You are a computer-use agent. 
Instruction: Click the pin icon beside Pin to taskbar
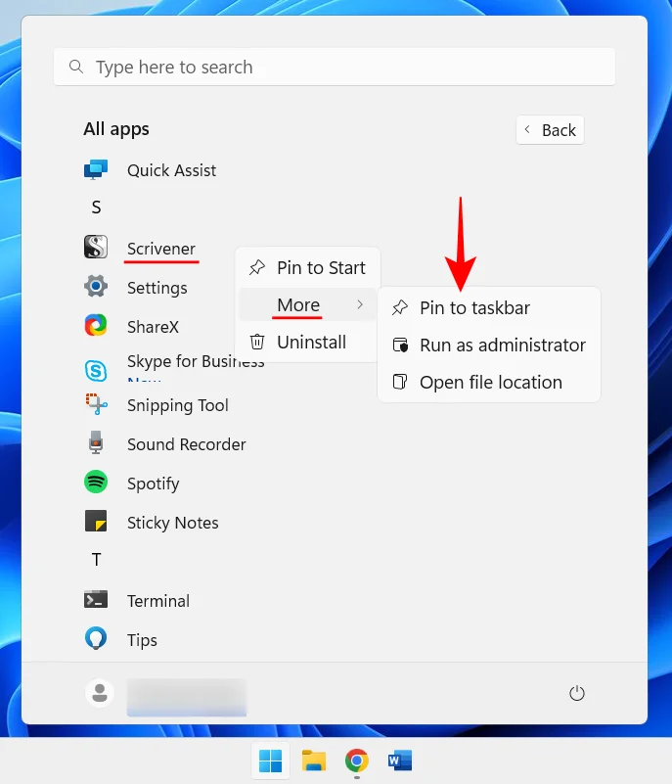400,307
